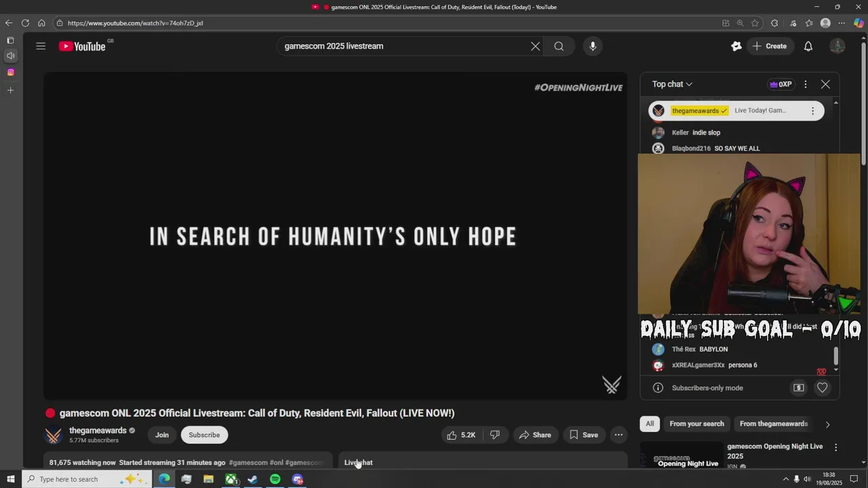Image resolution: width=868 pixels, height=488 pixels.
Task: Save the video to a playlist
Action: 583,435
